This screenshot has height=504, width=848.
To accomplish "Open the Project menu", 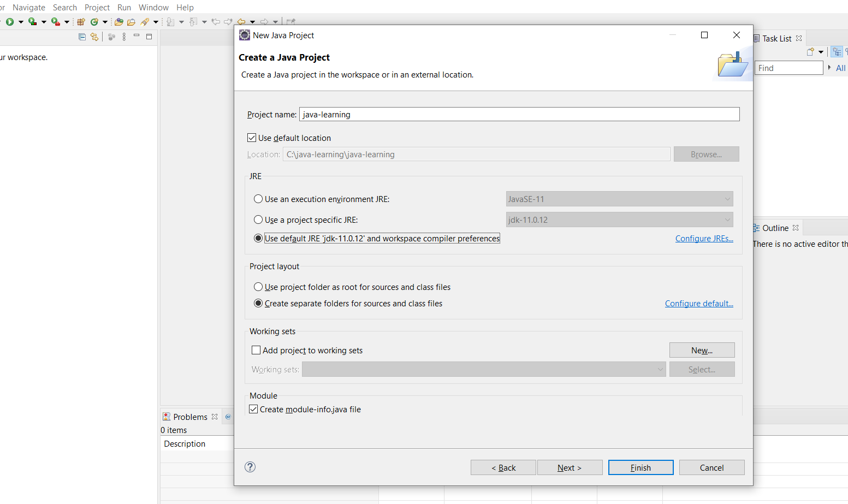I will (97, 7).
